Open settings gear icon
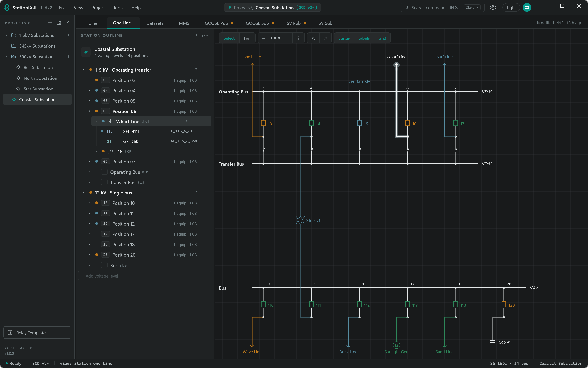The height and width of the screenshot is (368, 588). tap(493, 8)
